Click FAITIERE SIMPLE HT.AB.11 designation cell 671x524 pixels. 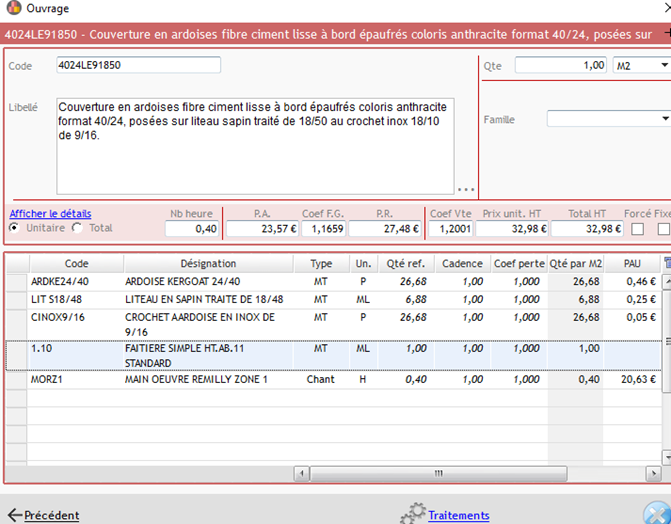click(x=208, y=355)
